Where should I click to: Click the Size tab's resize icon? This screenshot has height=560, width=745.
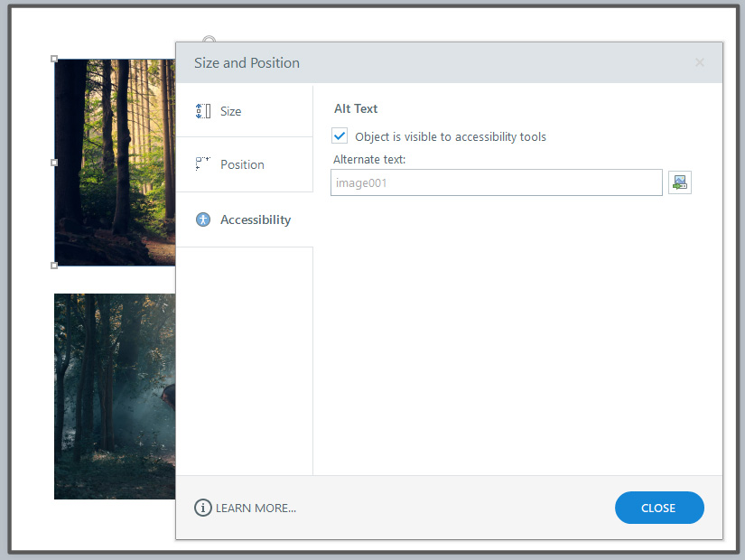coord(203,111)
